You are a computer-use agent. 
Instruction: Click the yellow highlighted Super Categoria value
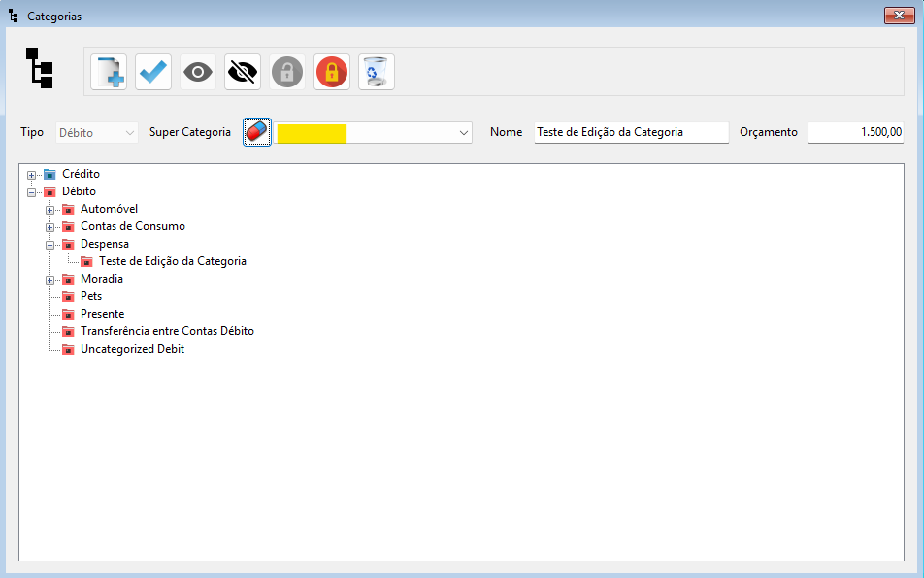313,133
